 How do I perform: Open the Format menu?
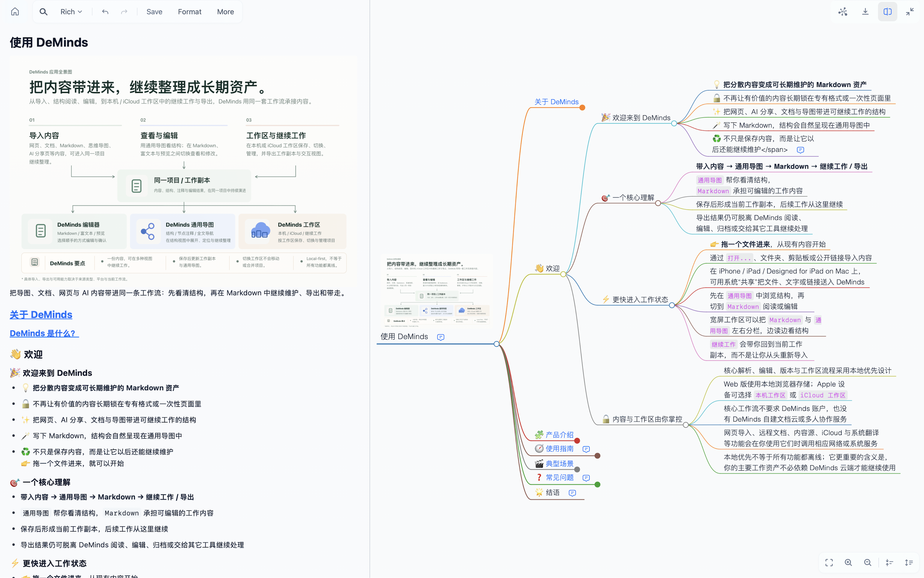[x=189, y=12]
